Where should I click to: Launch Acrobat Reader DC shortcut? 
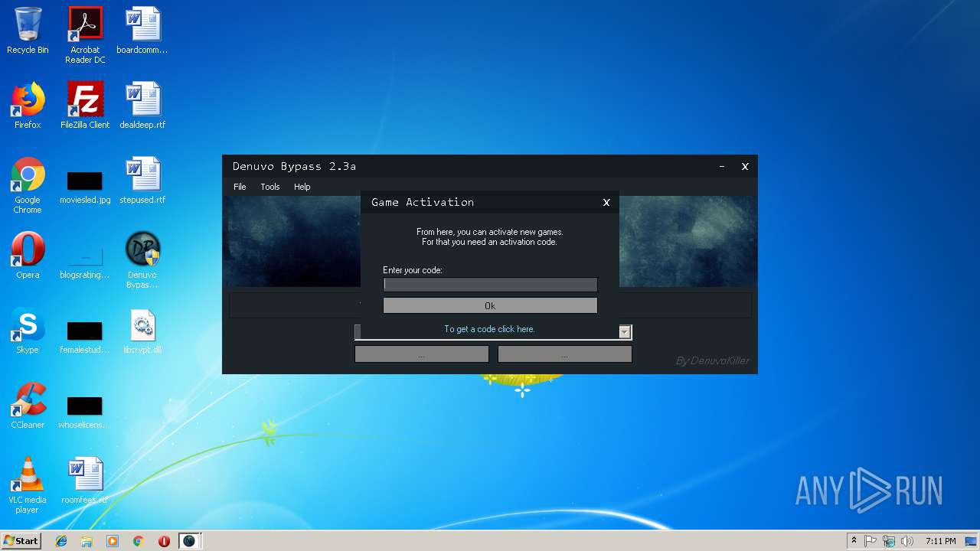pos(85,35)
